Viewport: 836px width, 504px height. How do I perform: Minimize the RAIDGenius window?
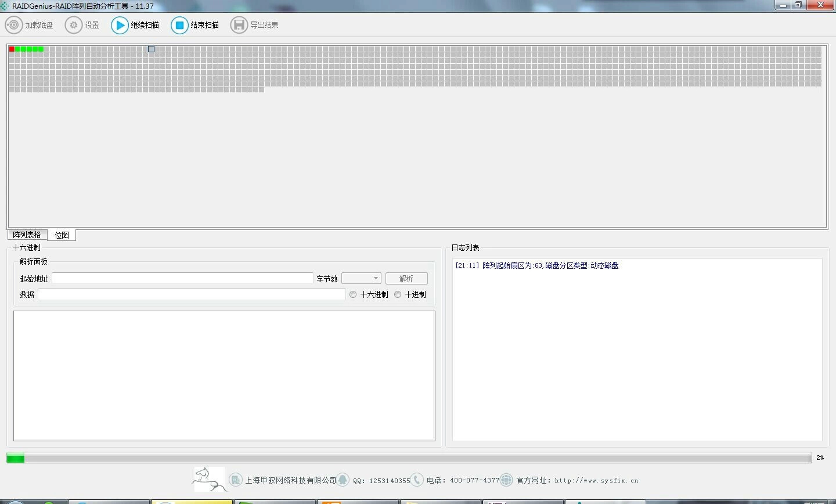coord(783,5)
